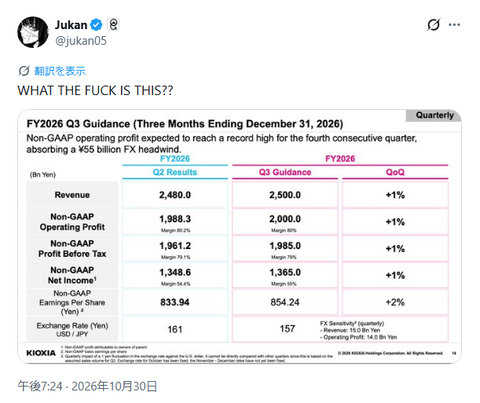
Task: Click the post text WHAT THE FUCK IS THIS??
Action: pos(95,90)
